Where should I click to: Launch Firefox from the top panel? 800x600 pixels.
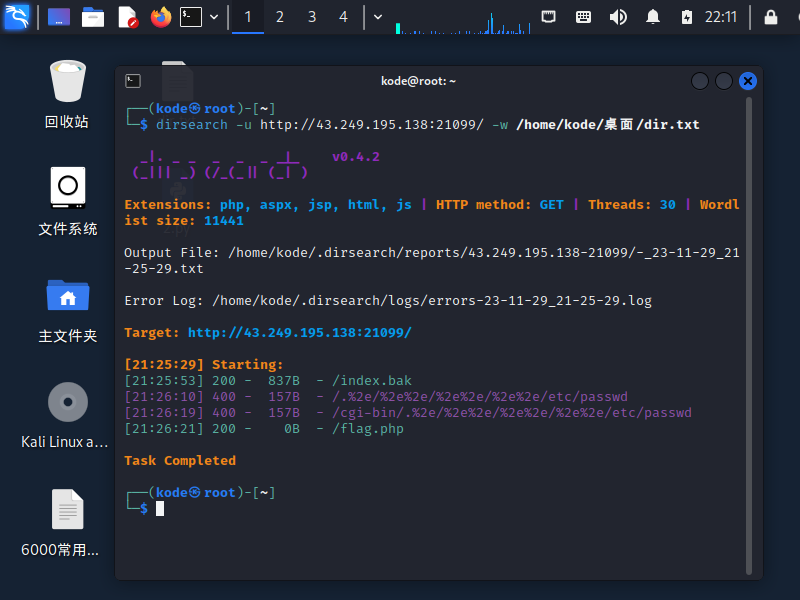coord(160,17)
